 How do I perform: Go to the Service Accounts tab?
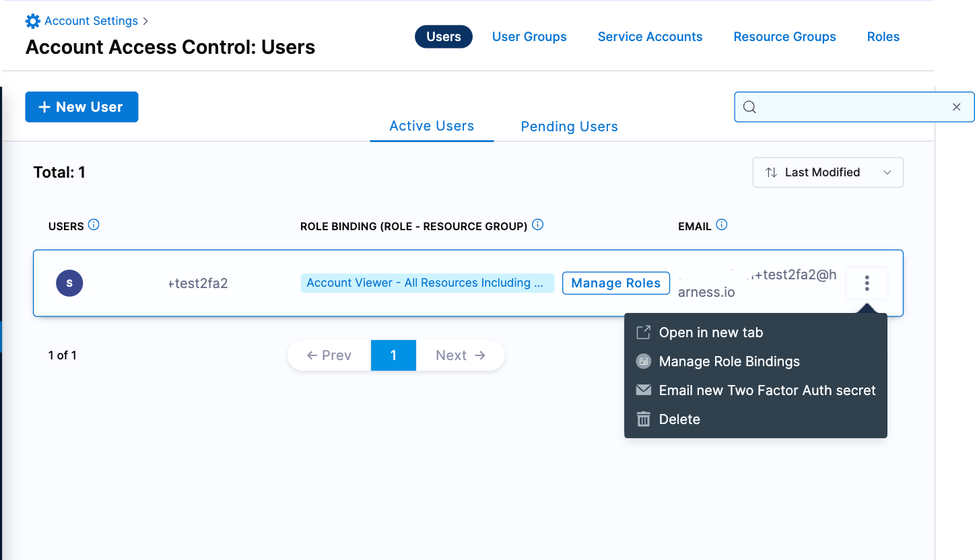pos(650,37)
